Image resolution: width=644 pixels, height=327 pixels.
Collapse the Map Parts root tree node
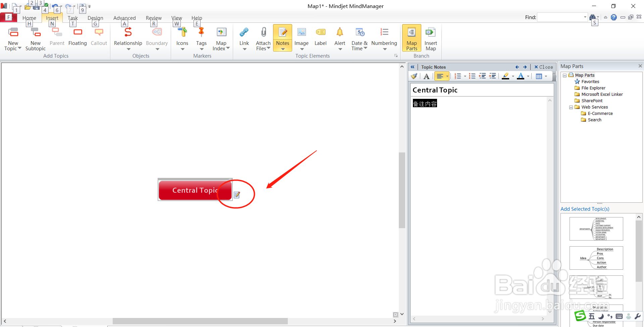tap(565, 75)
